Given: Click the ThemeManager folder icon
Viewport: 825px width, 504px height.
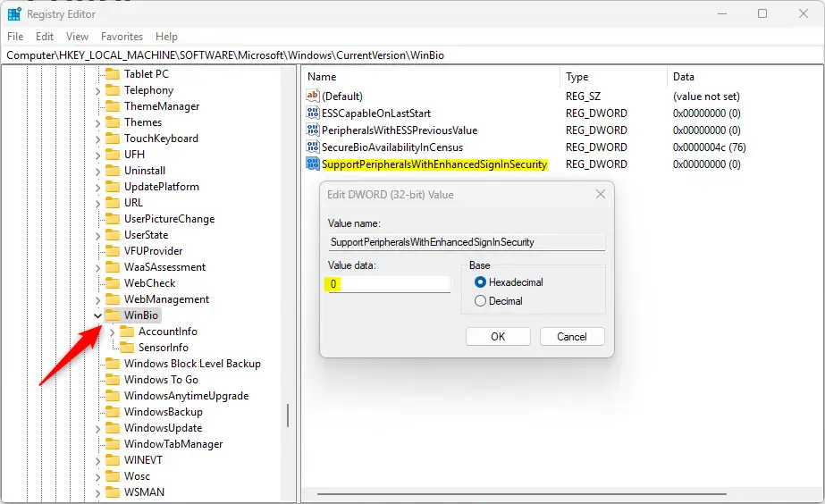Looking at the screenshot, I should [x=113, y=105].
